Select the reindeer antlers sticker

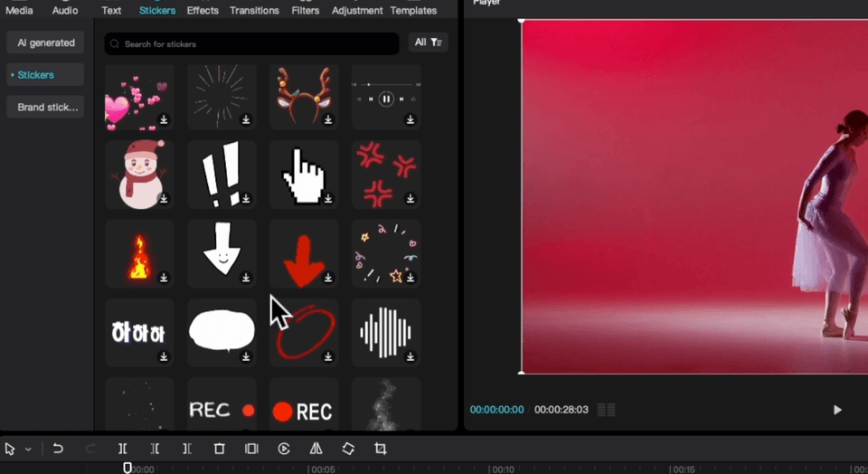point(304,98)
